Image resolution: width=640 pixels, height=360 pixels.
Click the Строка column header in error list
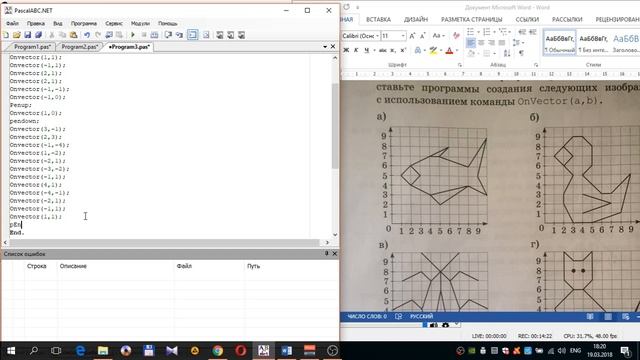(x=37, y=266)
